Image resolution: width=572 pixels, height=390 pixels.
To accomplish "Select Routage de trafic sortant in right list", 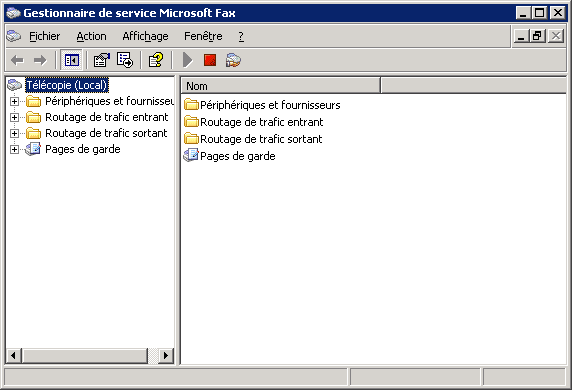I will pos(261,139).
